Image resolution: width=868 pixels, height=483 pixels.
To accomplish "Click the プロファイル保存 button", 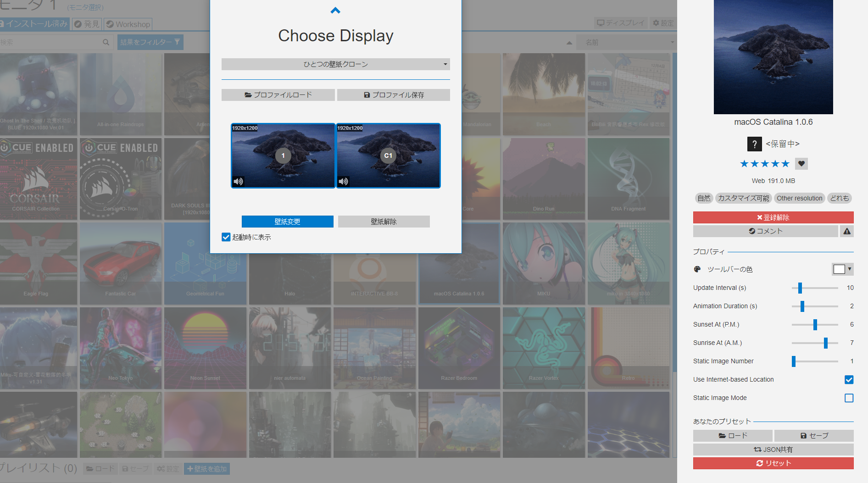I will pos(394,95).
